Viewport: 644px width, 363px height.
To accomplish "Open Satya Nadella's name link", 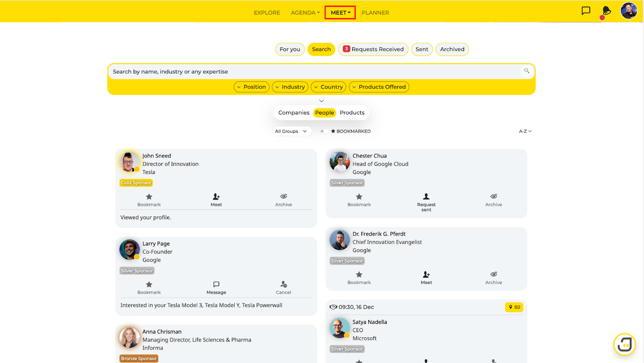I will (x=370, y=322).
